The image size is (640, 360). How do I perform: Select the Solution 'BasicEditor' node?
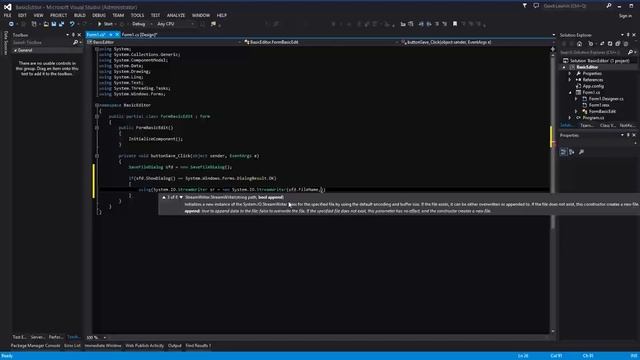596,61
